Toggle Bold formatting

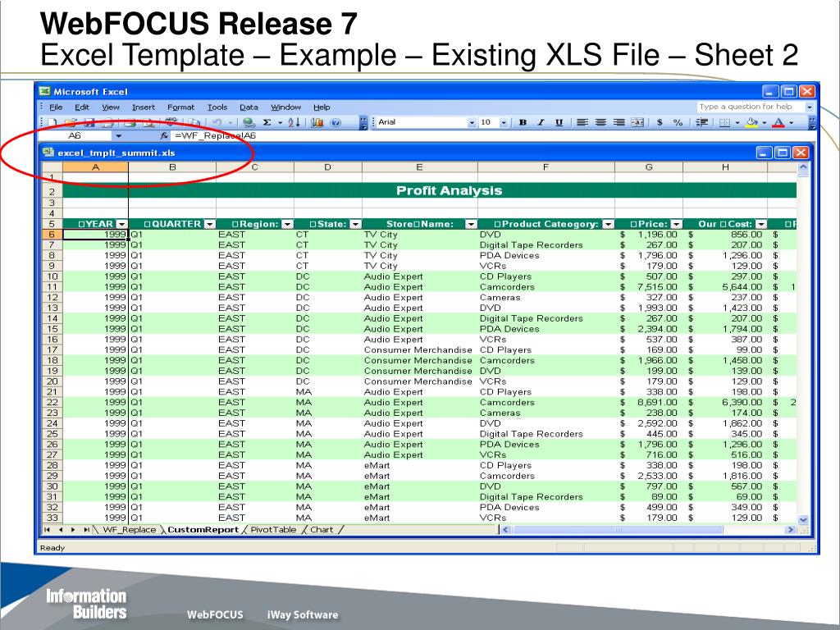pyautogui.click(x=523, y=123)
